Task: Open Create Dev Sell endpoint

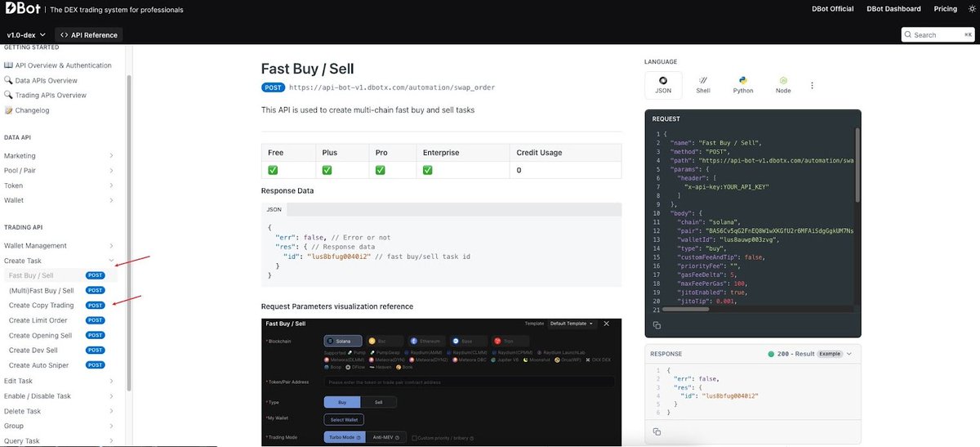Action: 57,350
